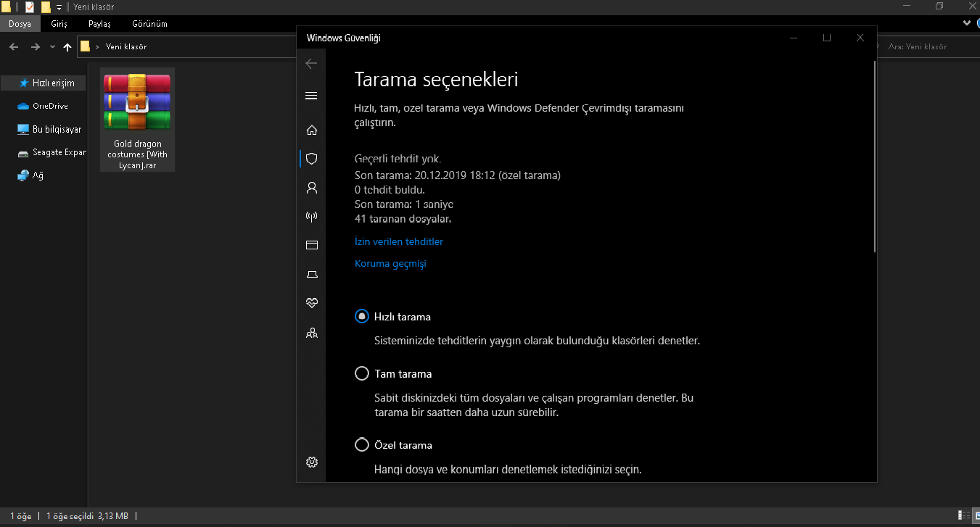Click the Ara: Yeni klasör search box
980x527 pixels.
928,46
